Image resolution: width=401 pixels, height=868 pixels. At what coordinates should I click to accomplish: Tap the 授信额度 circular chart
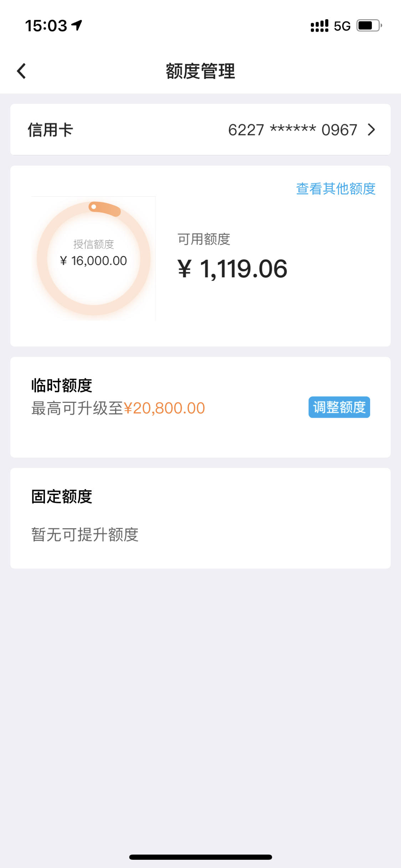pyautogui.click(x=94, y=258)
